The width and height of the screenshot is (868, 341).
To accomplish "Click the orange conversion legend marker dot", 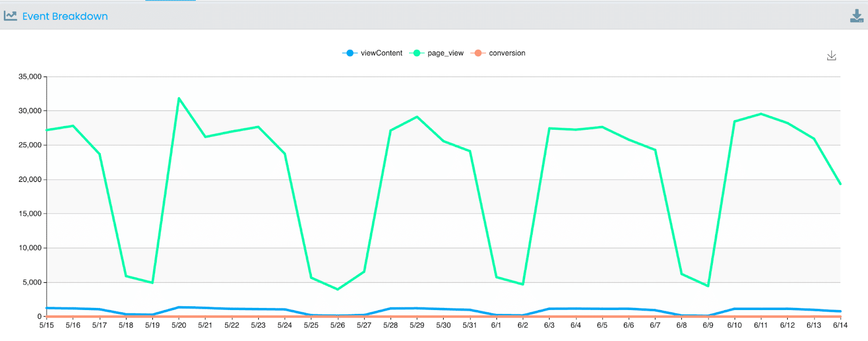I will 478,53.
